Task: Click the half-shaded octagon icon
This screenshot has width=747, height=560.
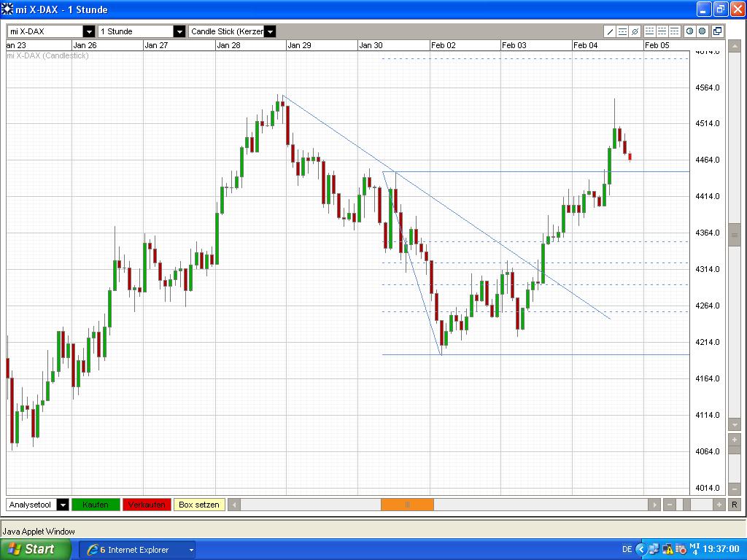Action: coord(689,31)
